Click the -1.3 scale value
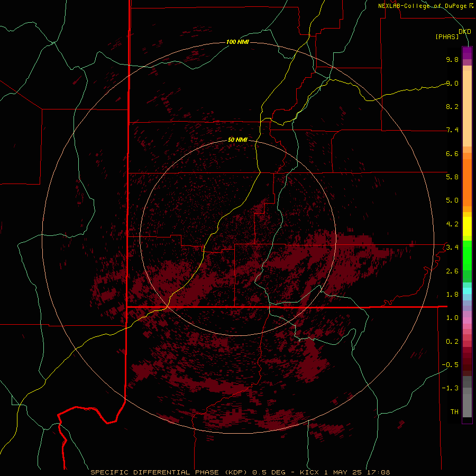Screen dimensions: 476x476 450,388
